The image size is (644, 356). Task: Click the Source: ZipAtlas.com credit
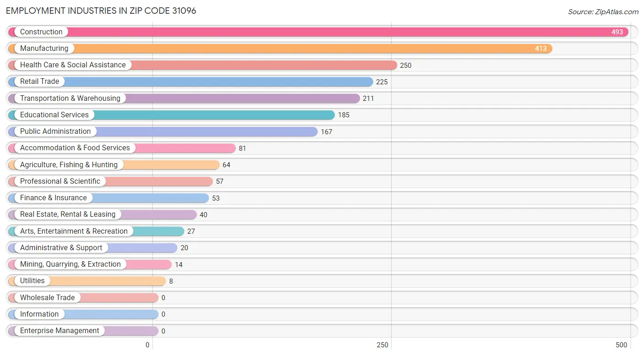[603, 12]
